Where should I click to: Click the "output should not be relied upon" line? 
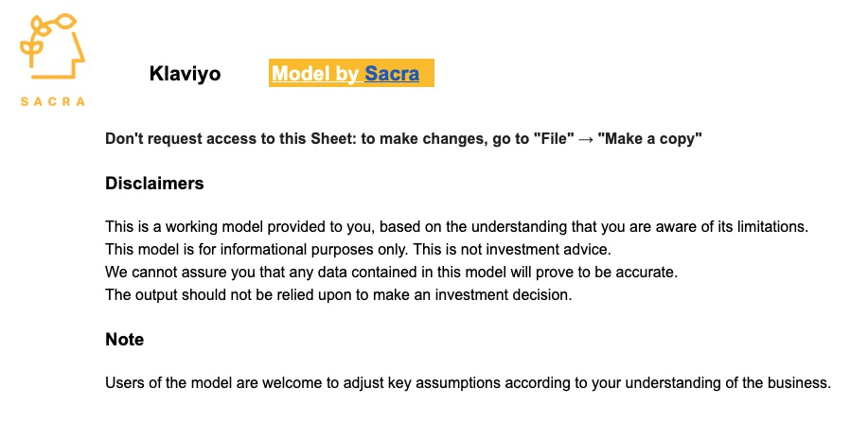(338, 295)
